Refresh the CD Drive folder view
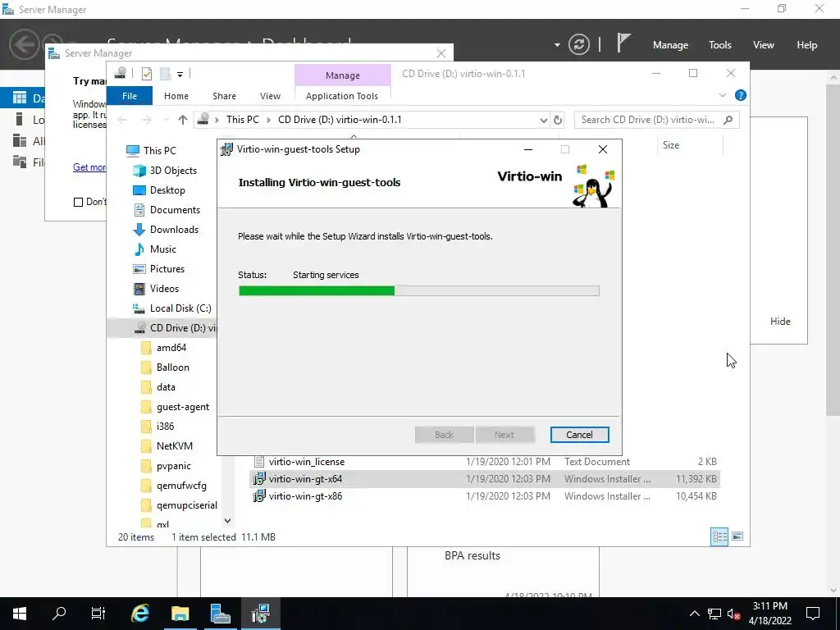 (558, 120)
